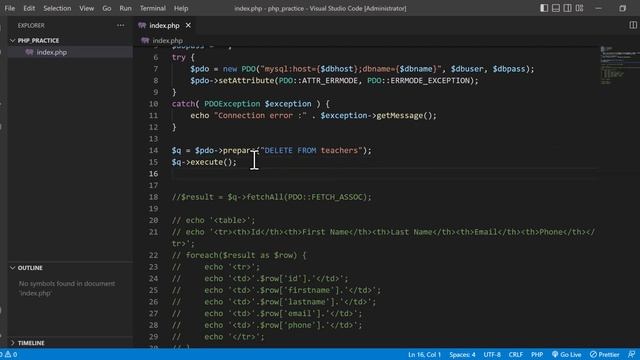
Task: Toggle bottom panel layout icon
Action: [x=556, y=8]
